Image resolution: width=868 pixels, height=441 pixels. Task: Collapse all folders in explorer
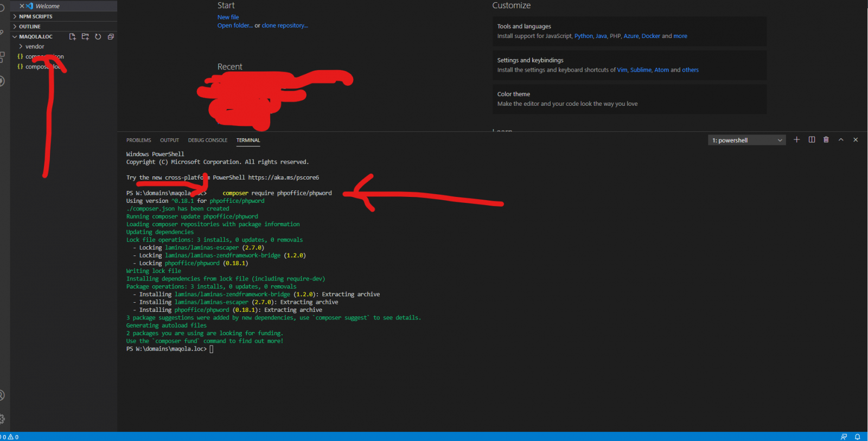pyautogui.click(x=111, y=37)
